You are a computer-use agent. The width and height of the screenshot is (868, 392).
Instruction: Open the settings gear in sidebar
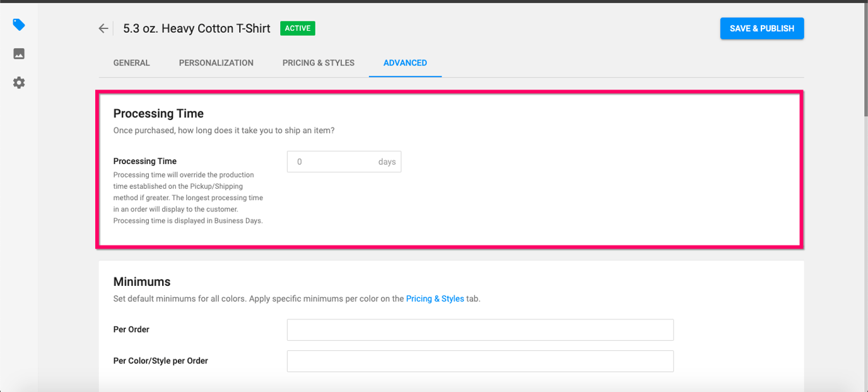(19, 83)
